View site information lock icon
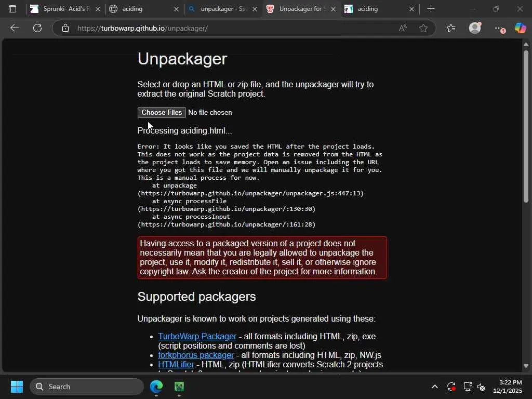The image size is (532, 399). click(65, 28)
